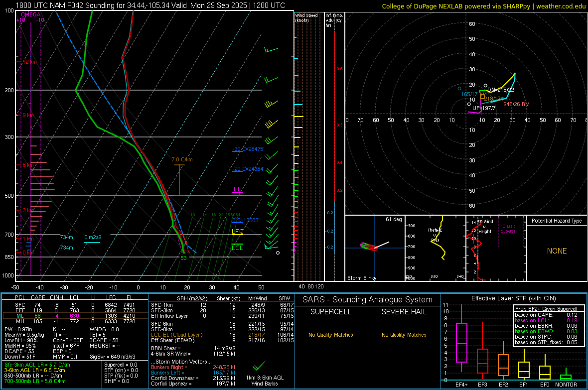Click the maxT = 67F value
This screenshot has height=390, width=588.
(66, 346)
